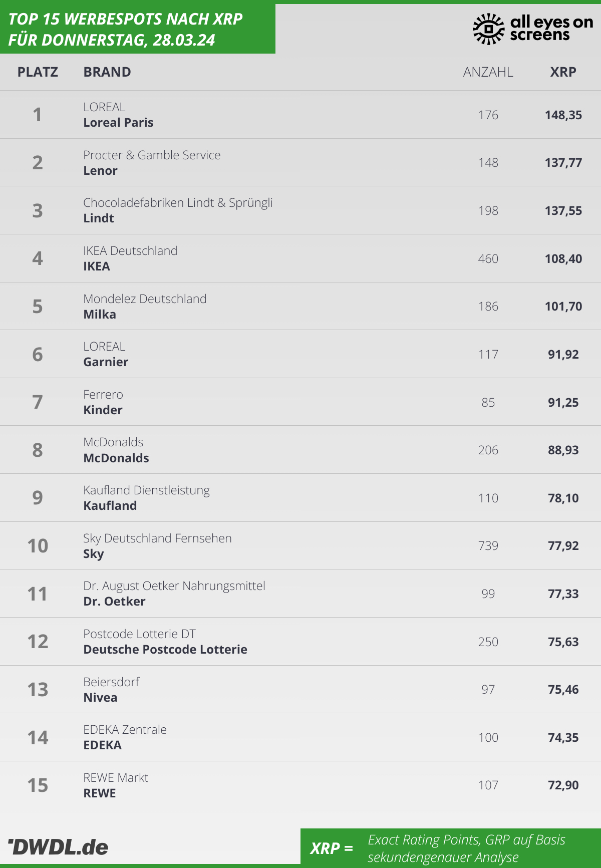Click the Lindt brand name

click(99, 218)
